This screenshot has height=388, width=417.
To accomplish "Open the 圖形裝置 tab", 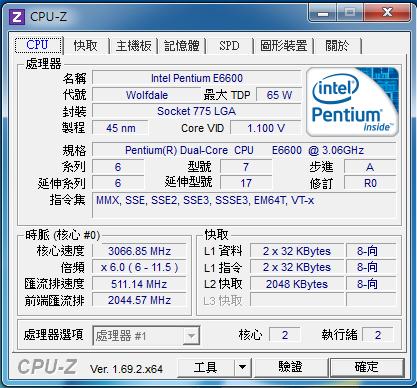I will click(x=284, y=46).
